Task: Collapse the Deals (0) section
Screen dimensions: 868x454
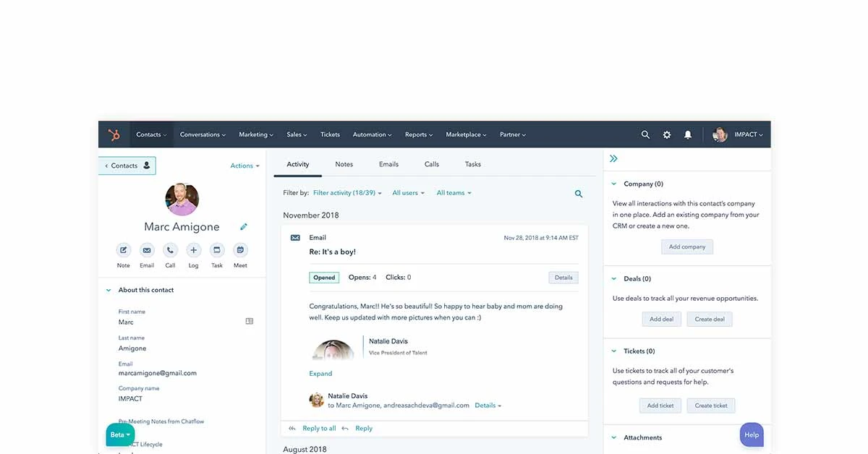Action: pos(614,278)
